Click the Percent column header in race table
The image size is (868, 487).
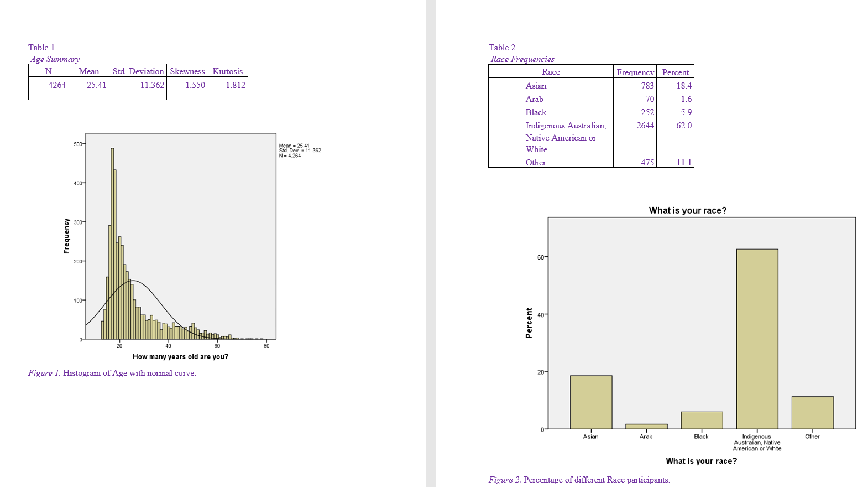[x=675, y=72]
